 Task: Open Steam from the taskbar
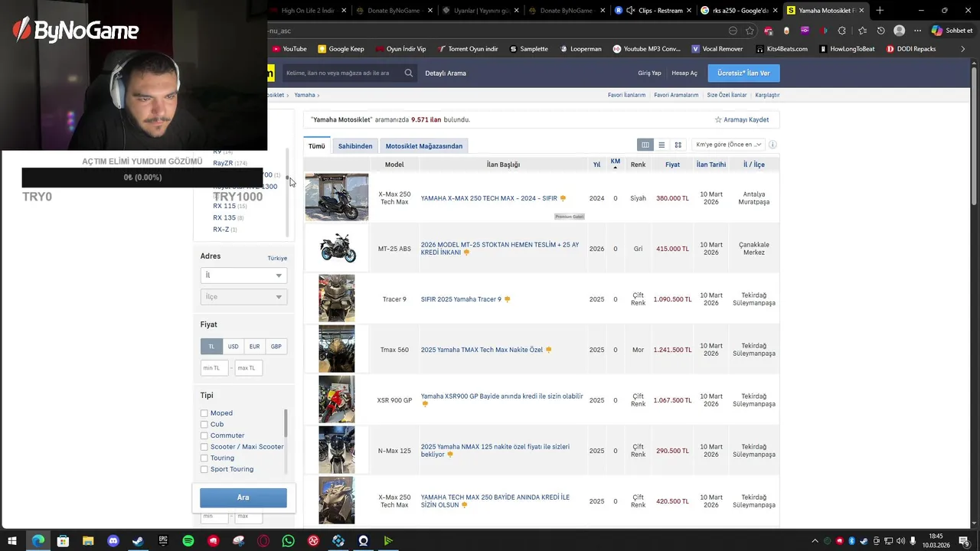click(x=138, y=541)
